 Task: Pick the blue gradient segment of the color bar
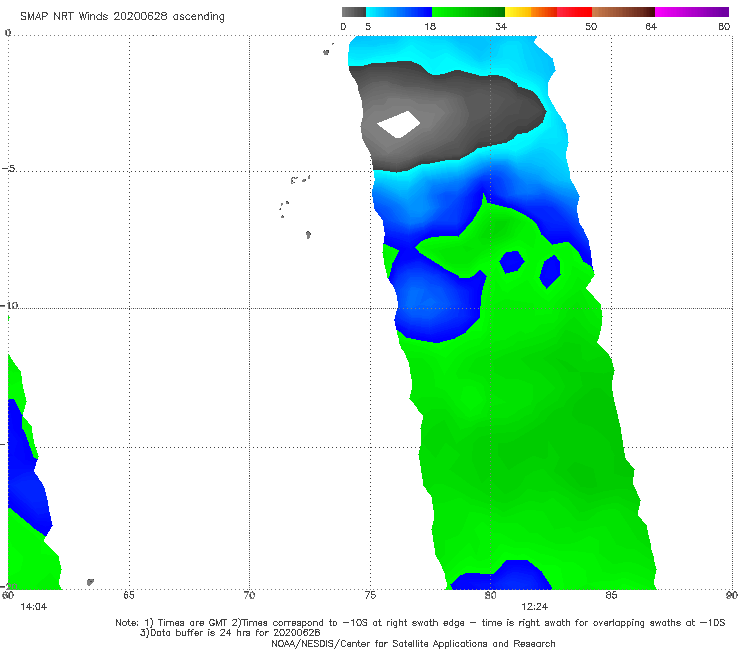click(398, 12)
